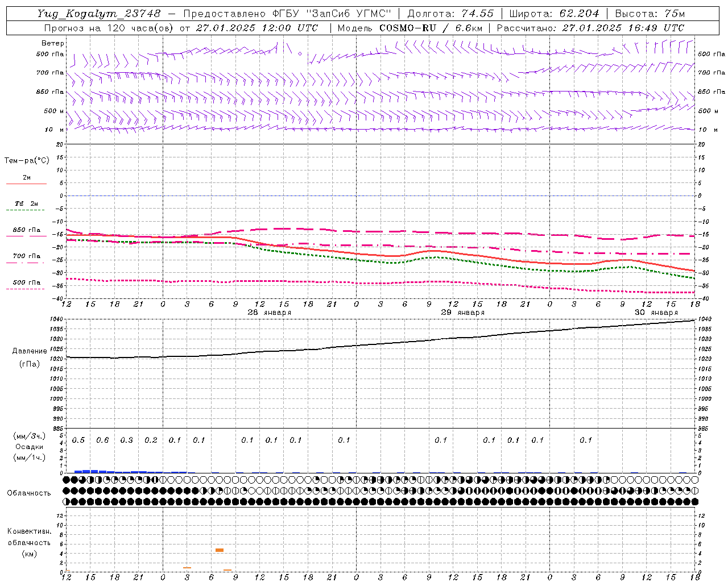This screenshot has width=728, height=582.
Task: Click the station name Yug_Kogalym_23748
Action: click(x=99, y=14)
